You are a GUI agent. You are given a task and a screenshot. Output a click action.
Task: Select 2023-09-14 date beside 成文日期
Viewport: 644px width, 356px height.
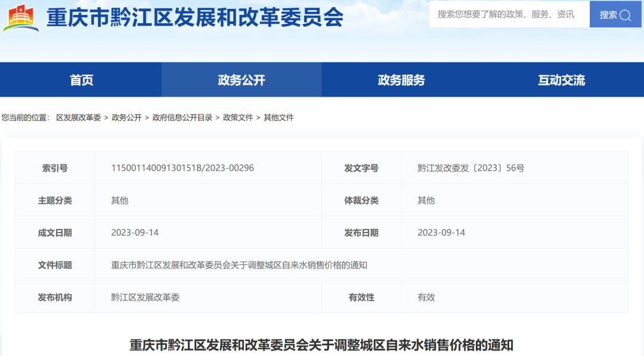(135, 233)
